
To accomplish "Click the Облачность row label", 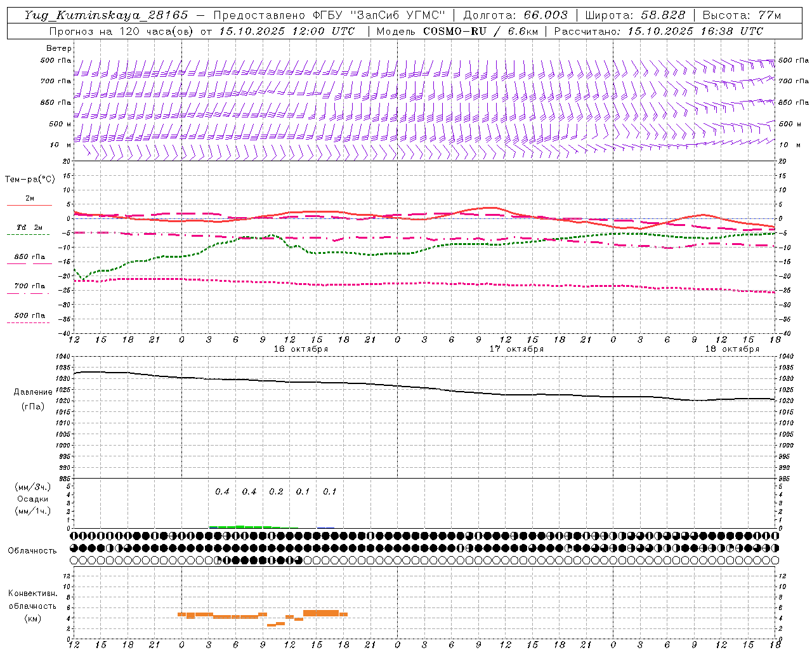I will 32,551.
